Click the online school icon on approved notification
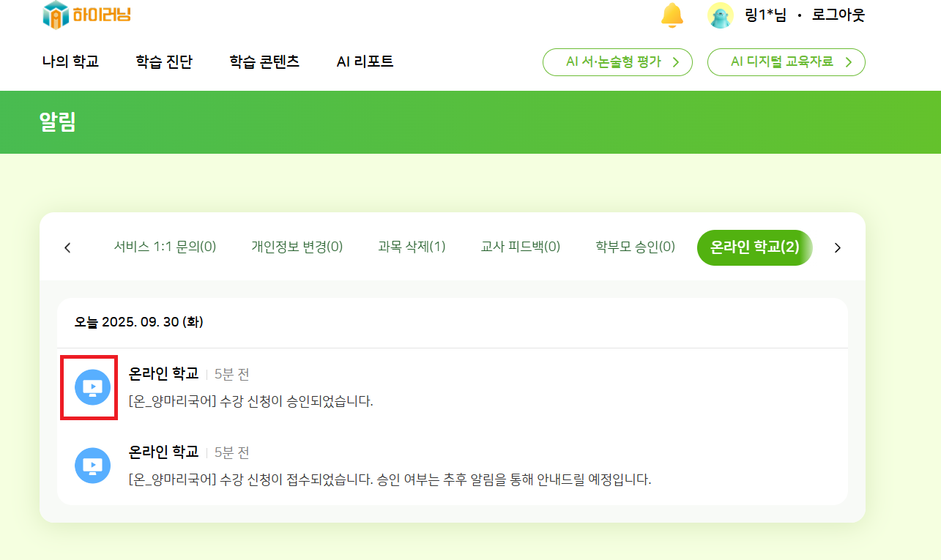This screenshot has height=560, width=941. 92,387
